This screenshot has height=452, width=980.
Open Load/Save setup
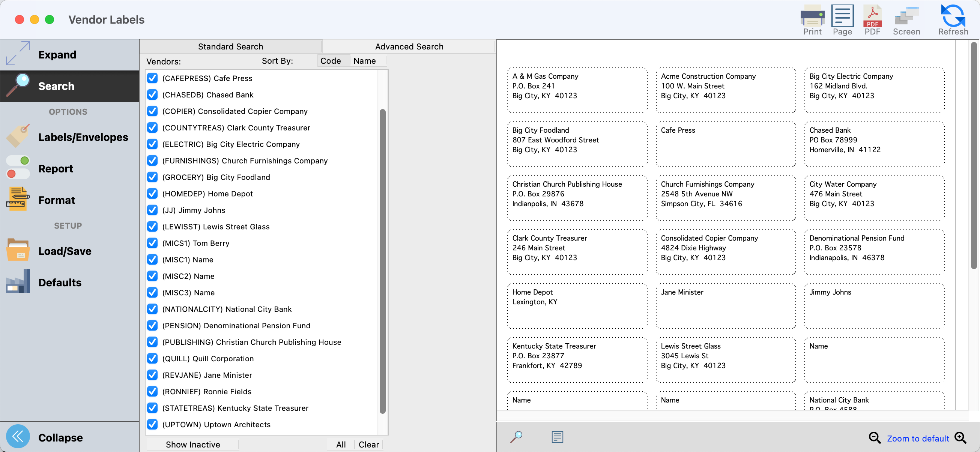coord(65,251)
